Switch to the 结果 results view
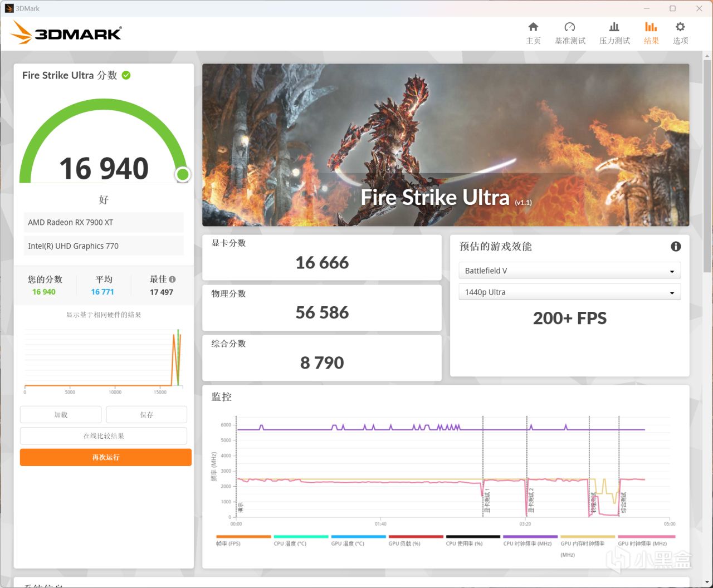713x588 pixels. coord(651,33)
